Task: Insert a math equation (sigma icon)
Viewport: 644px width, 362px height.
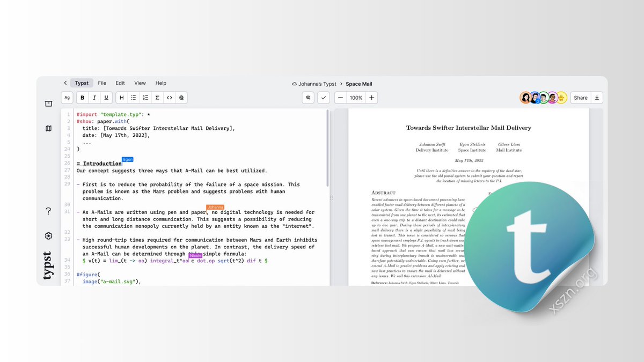Action: 157,98
